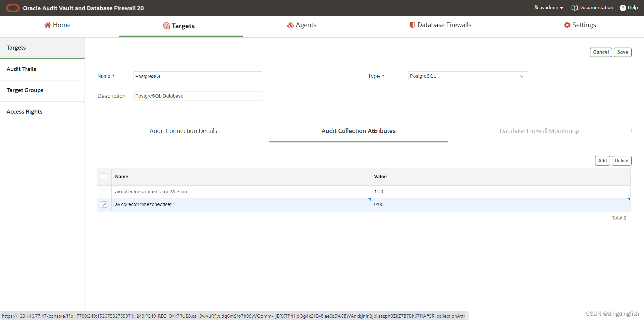
Task: Select Targets in the left sidebar
Action: (x=42, y=48)
